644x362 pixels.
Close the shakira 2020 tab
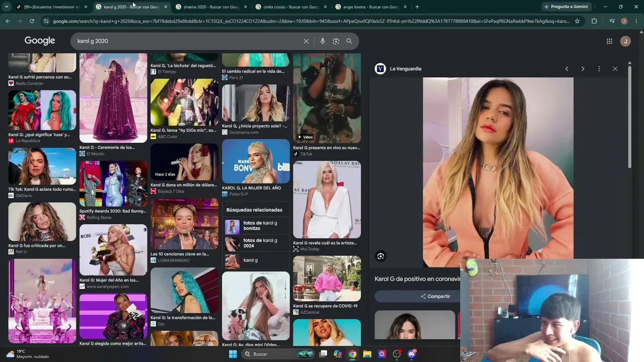click(245, 7)
